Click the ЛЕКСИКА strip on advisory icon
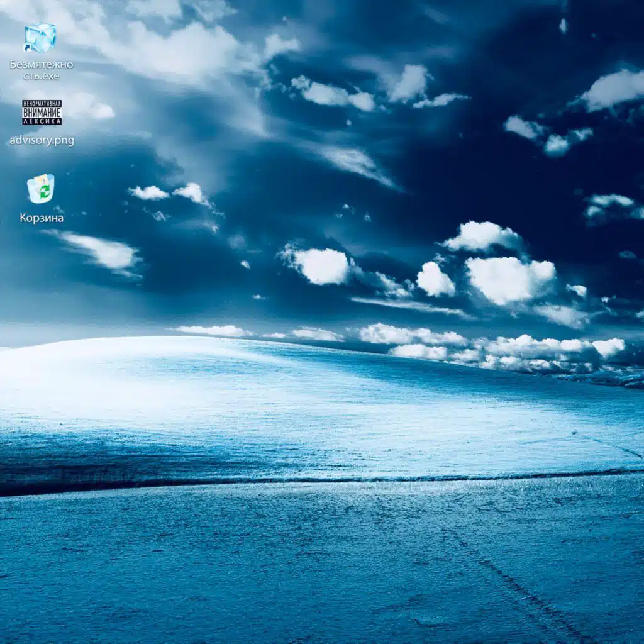The height and width of the screenshot is (644, 644). pyautogui.click(x=42, y=120)
